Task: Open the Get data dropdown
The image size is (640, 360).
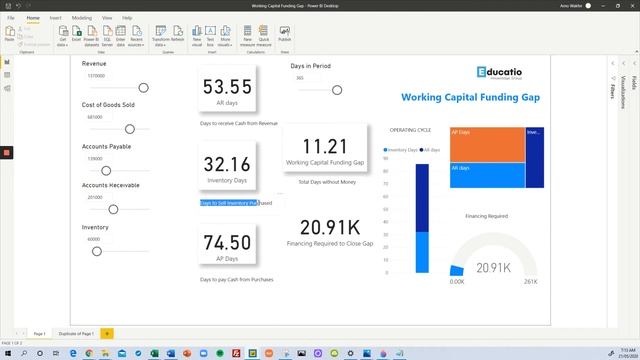Action: point(62,36)
